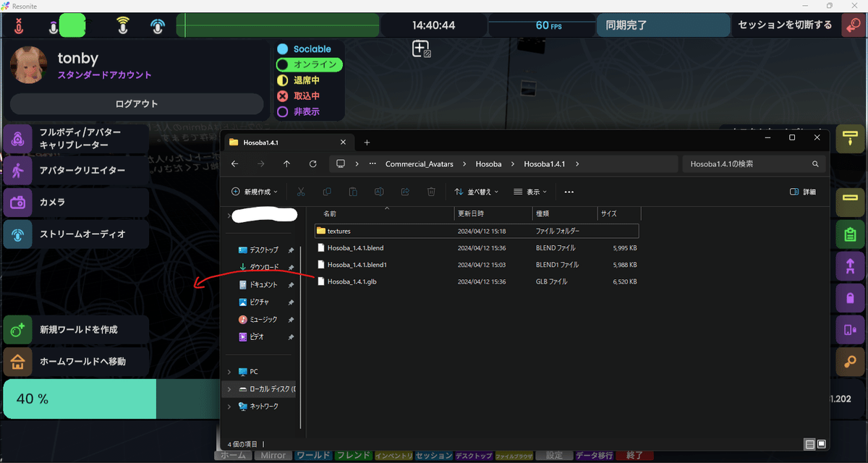This screenshot has height=463, width=868.
Task: Expand PC node in navigation pane
Action: [230, 372]
